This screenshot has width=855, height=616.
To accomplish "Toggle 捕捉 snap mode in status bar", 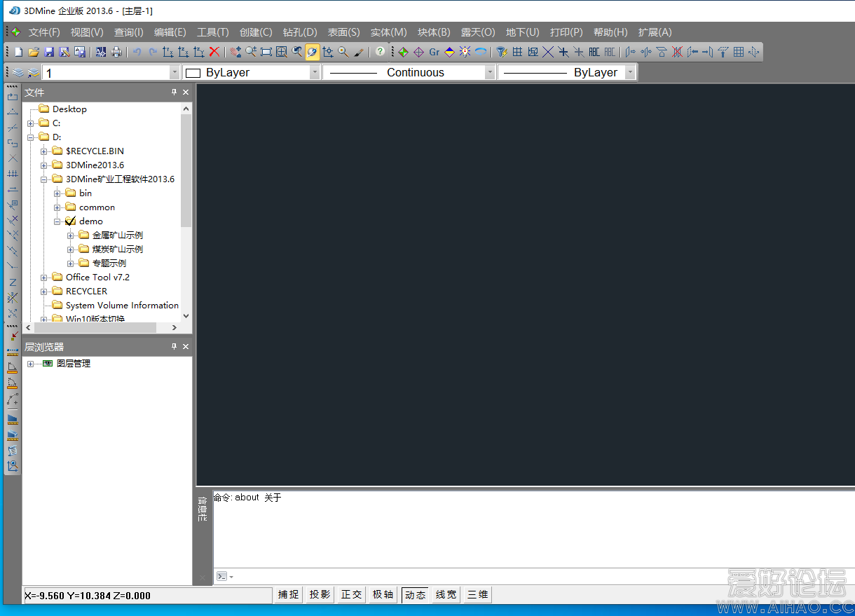I will pyautogui.click(x=289, y=595).
